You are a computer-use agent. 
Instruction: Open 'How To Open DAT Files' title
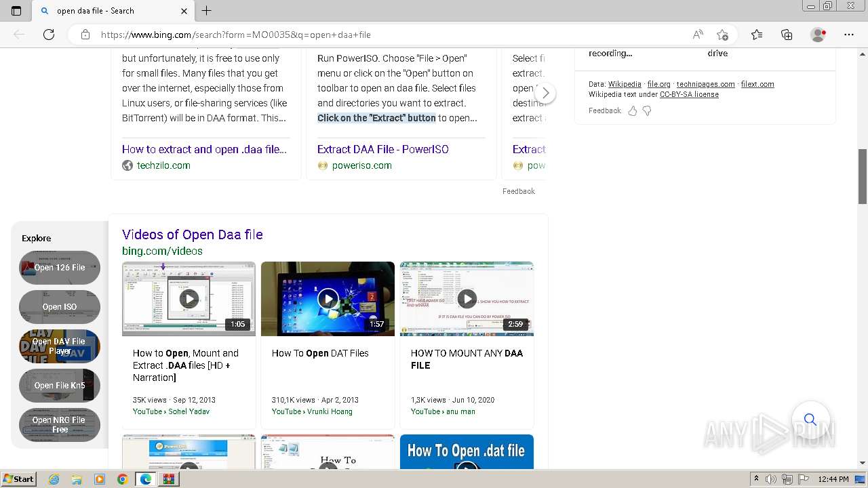tap(320, 353)
